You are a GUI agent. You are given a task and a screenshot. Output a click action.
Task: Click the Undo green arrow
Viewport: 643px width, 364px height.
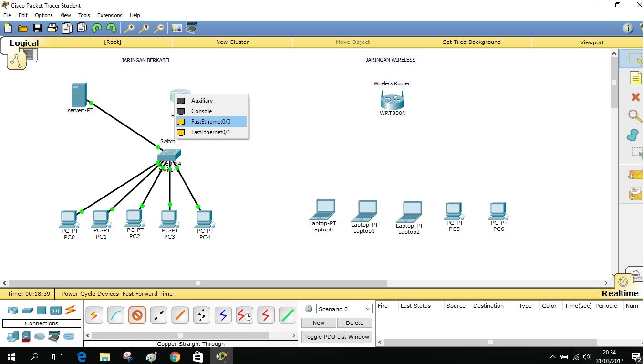pos(97,28)
